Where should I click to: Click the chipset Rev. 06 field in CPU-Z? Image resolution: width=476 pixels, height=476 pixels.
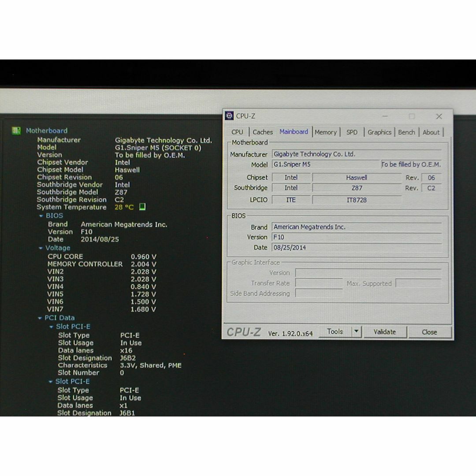(431, 178)
